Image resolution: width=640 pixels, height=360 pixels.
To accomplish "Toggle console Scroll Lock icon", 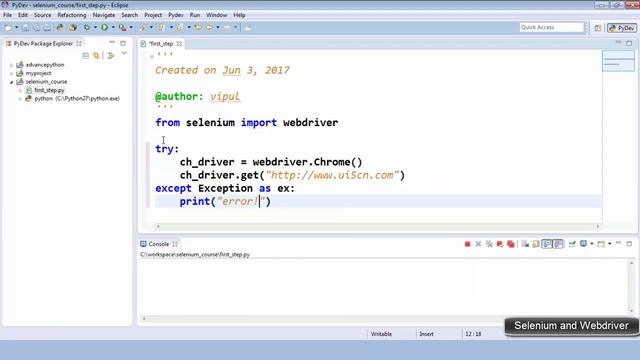I will [x=536, y=244].
